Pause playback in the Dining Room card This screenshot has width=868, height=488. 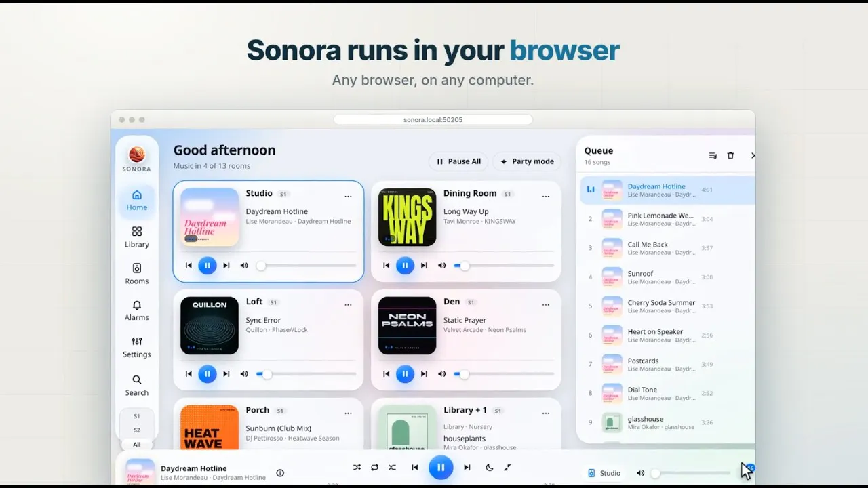pos(406,266)
